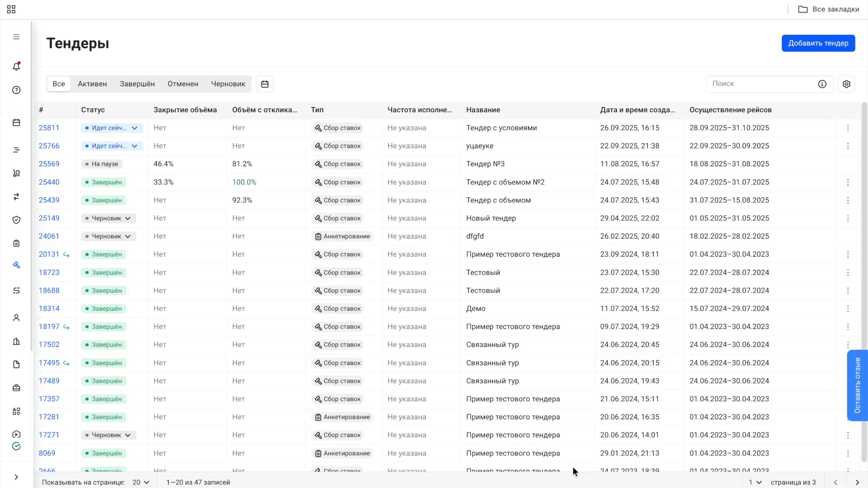Screen dimensions: 868x488
Task: Open page number selector dropdown
Action: (x=755, y=482)
